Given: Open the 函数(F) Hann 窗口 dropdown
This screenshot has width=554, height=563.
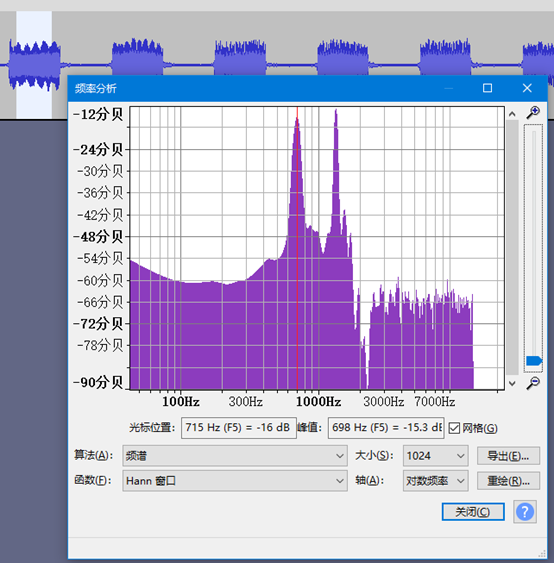Looking at the screenshot, I should (235, 480).
